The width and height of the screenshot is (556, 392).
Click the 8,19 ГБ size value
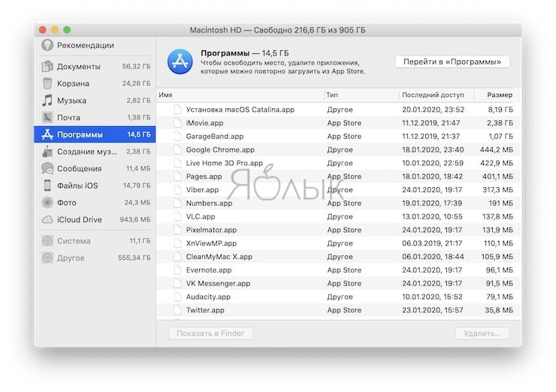point(500,110)
